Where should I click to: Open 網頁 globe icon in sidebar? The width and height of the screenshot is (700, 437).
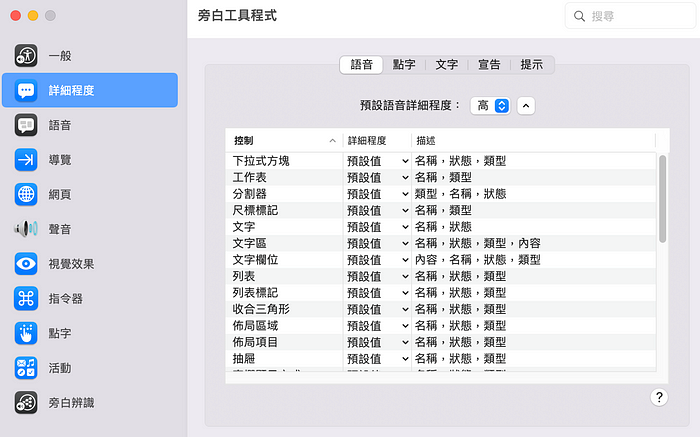pos(26,194)
